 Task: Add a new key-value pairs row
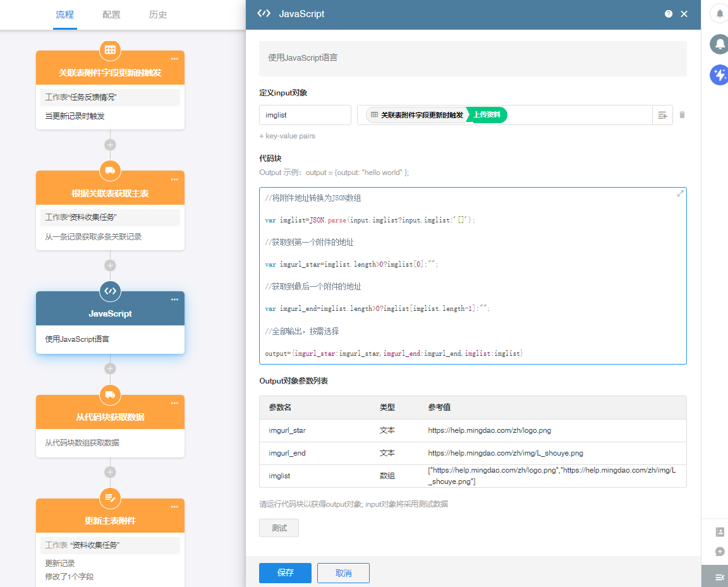pyautogui.click(x=287, y=136)
